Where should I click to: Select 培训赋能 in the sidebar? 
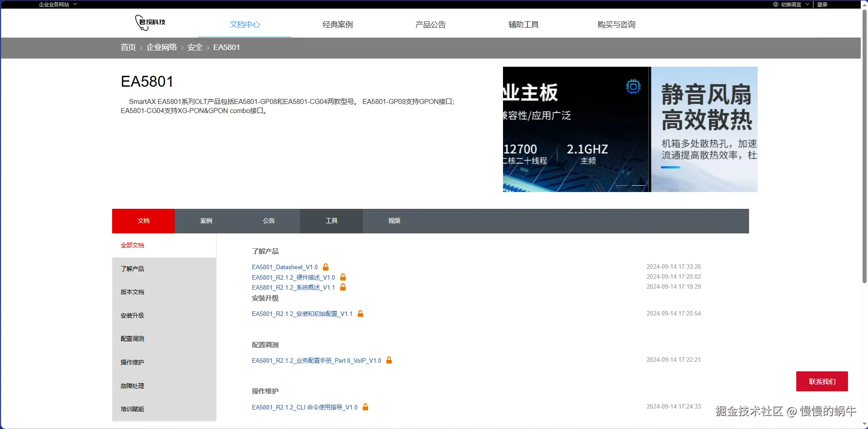tap(164, 409)
